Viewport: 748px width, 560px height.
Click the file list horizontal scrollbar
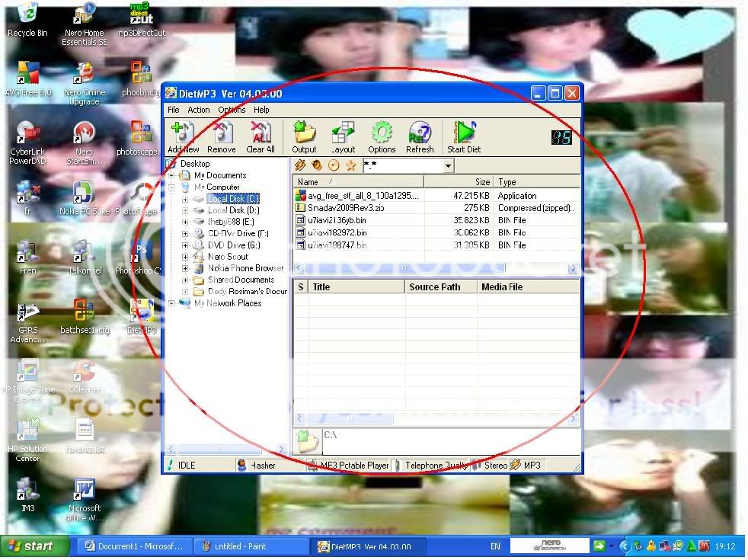tap(434, 268)
